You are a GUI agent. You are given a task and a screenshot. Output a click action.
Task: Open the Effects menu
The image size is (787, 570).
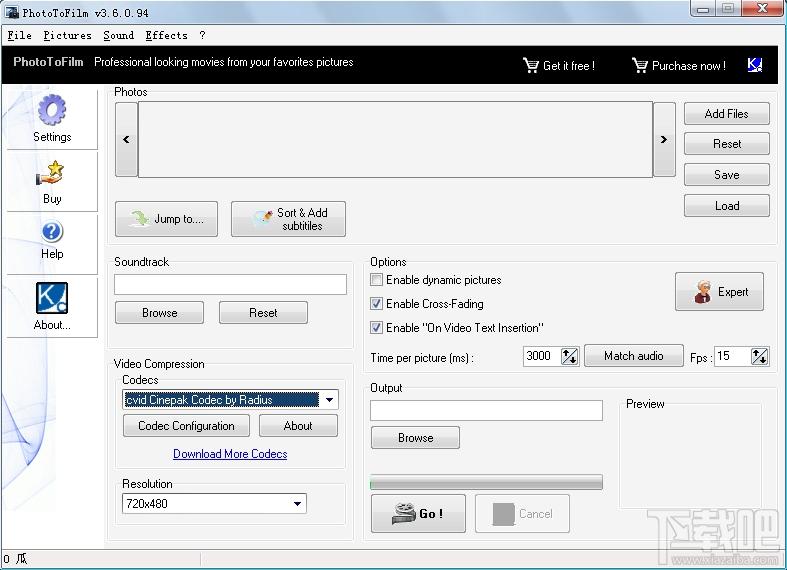(x=166, y=35)
